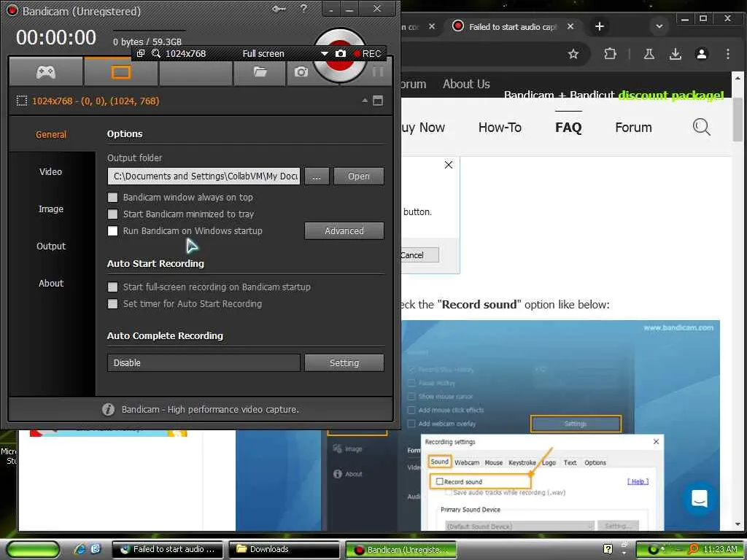Click the magnifier icon next to 1024x768
This screenshot has height=560, width=747.
(x=156, y=53)
